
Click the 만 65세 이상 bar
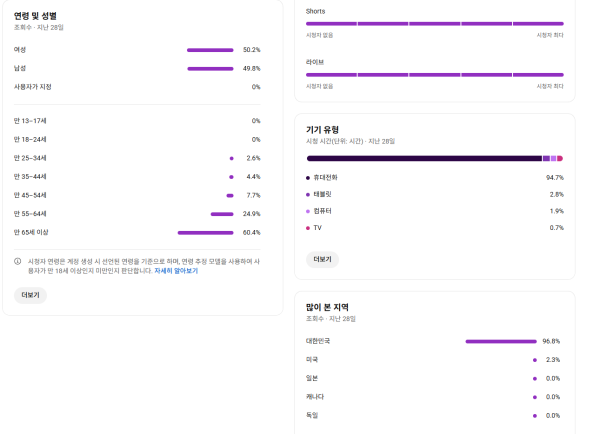point(205,233)
